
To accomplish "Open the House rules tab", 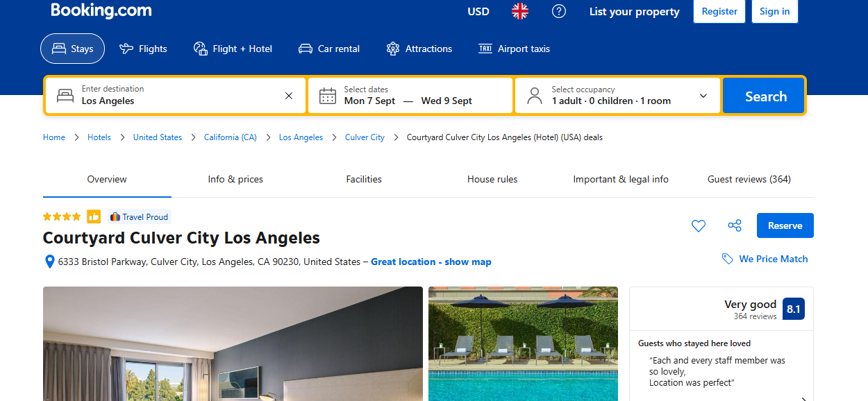I will pos(492,179).
